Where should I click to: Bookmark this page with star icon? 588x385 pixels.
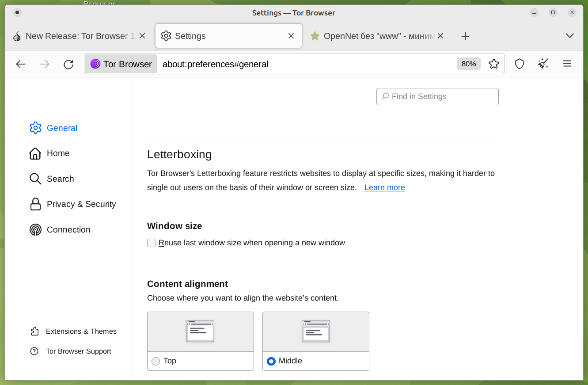[x=493, y=64]
